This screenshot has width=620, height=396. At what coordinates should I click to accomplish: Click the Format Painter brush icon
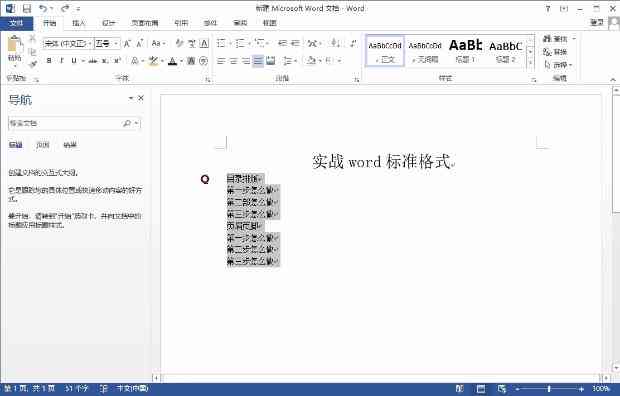pos(32,63)
